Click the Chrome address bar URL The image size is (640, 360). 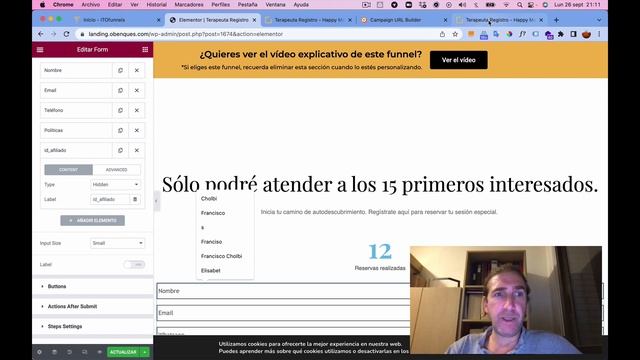[186, 34]
